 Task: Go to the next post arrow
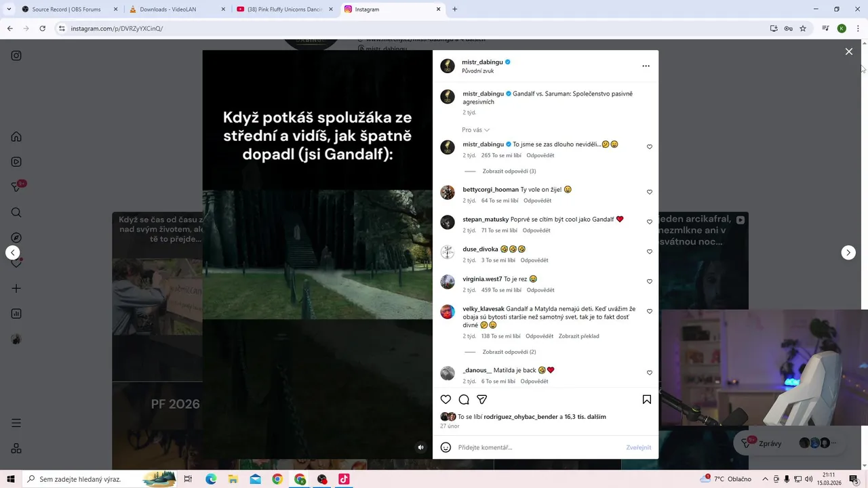[x=848, y=252]
